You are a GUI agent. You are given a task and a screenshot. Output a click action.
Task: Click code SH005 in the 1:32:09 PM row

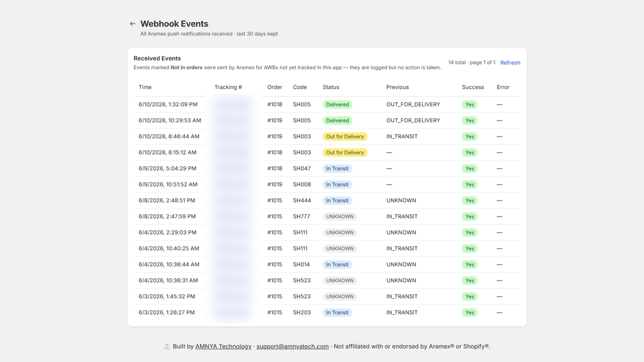tap(302, 105)
